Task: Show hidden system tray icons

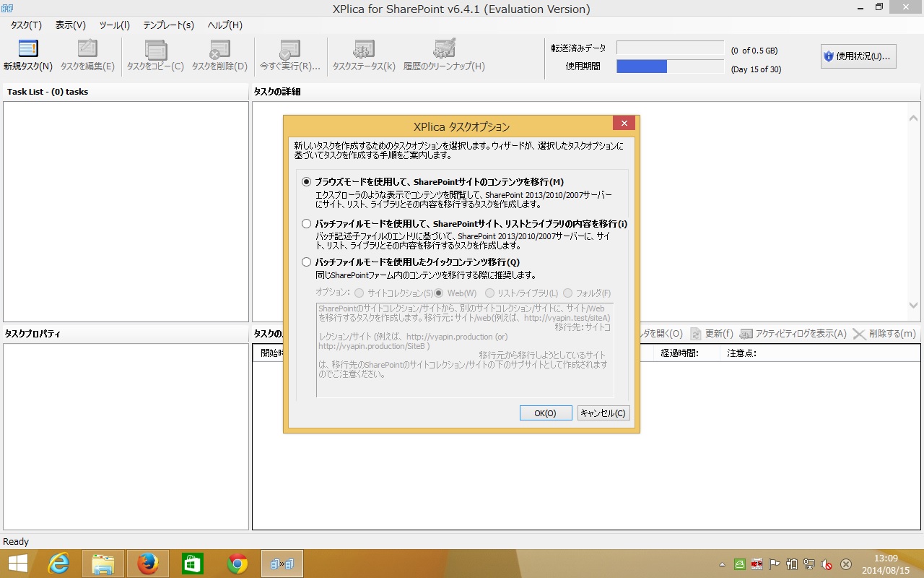Action: pyautogui.click(x=723, y=564)
